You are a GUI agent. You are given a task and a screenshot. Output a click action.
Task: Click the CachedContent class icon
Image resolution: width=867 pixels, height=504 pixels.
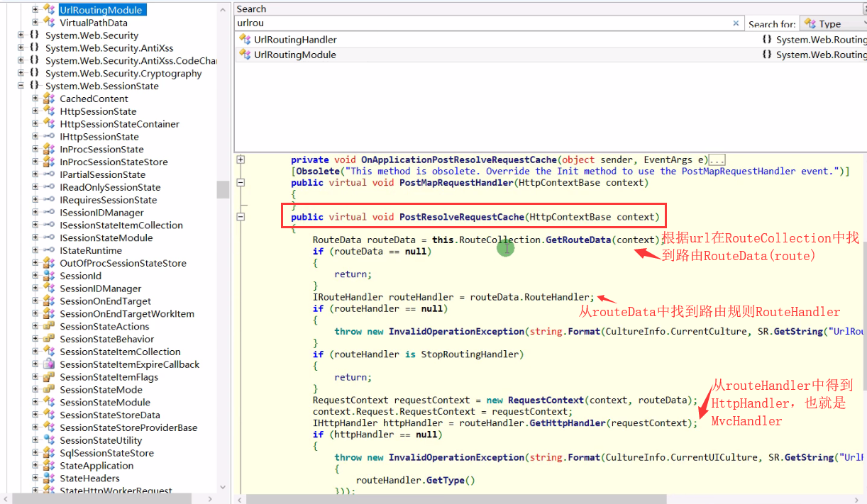[x=48, y=99]
